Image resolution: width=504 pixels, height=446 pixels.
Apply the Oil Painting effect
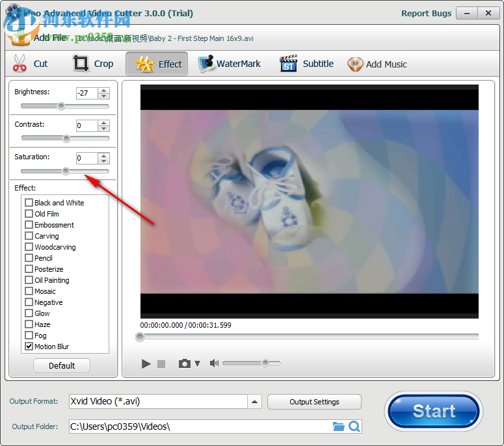click(29, 280)
